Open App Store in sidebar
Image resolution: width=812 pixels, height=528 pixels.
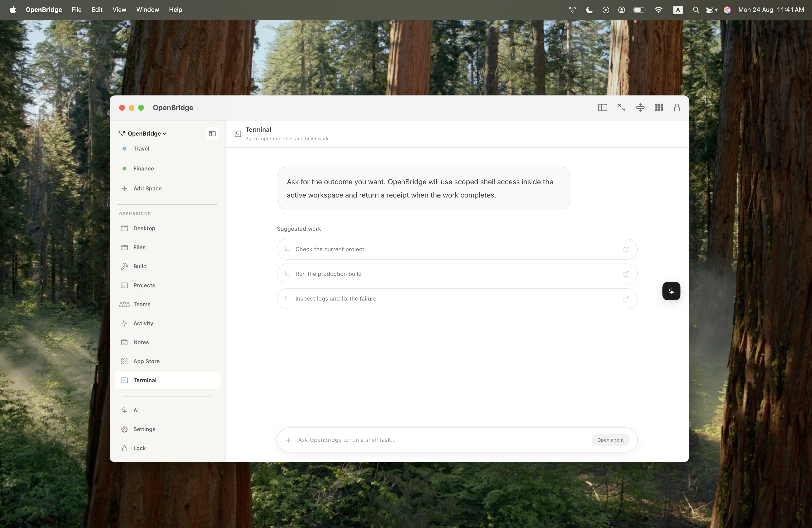[167, 361]
